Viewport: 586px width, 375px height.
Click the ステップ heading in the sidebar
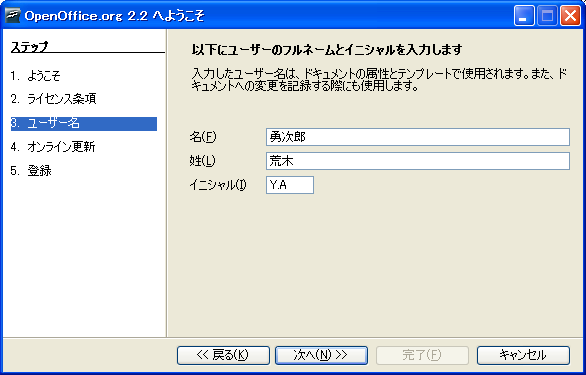point(29,47)
